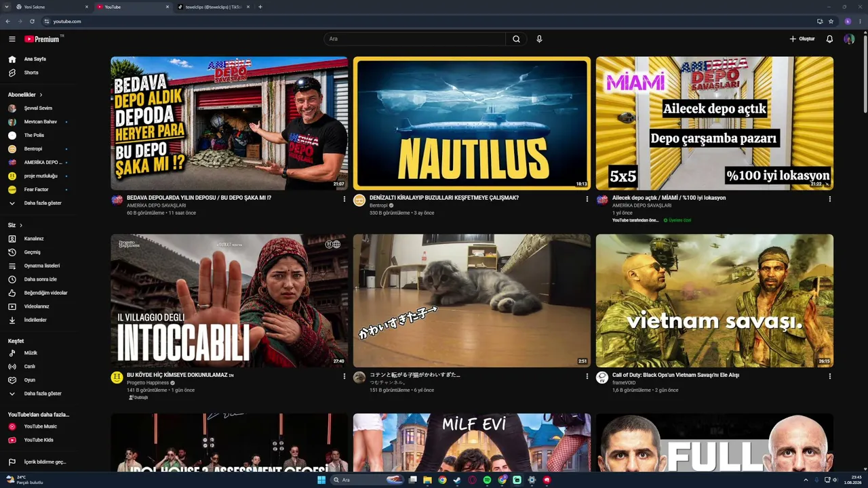Viewport: 868px width, 488px height.
Task: Go back with the browser back arrow
Action: tap(7, 21)
